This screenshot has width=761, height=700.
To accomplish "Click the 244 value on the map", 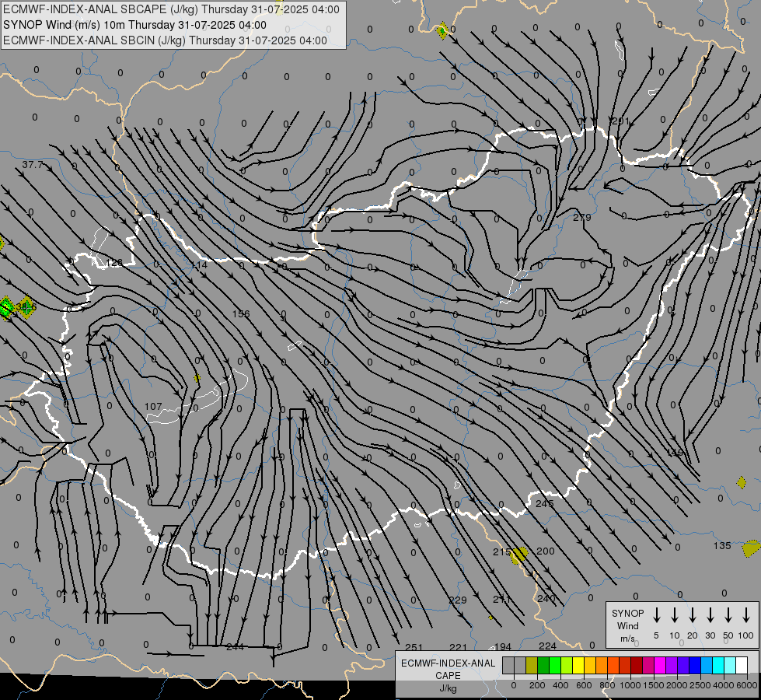I will 235,646.
